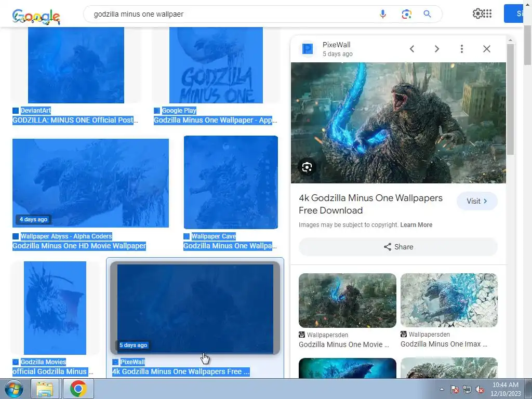Open the large Godzilla preview image
Viewport: 532px width, 399px height.
pyautogui.click(x=398, y=123)
